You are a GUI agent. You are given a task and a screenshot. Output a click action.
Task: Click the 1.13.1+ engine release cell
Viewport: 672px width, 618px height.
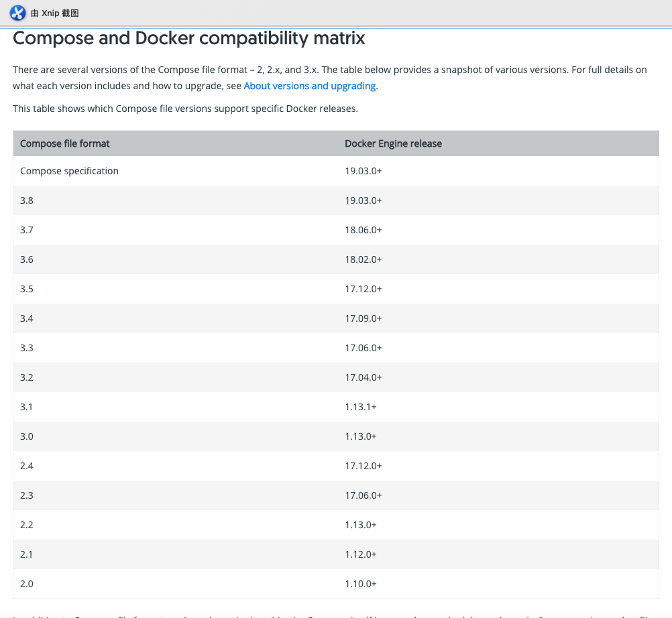point(360,407)
